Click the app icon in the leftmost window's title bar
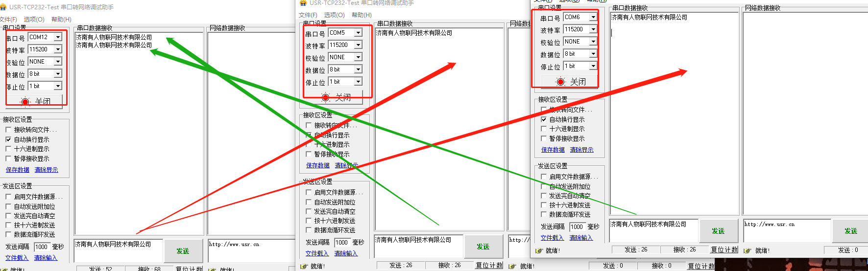The image size is (868, 271). 4,7
